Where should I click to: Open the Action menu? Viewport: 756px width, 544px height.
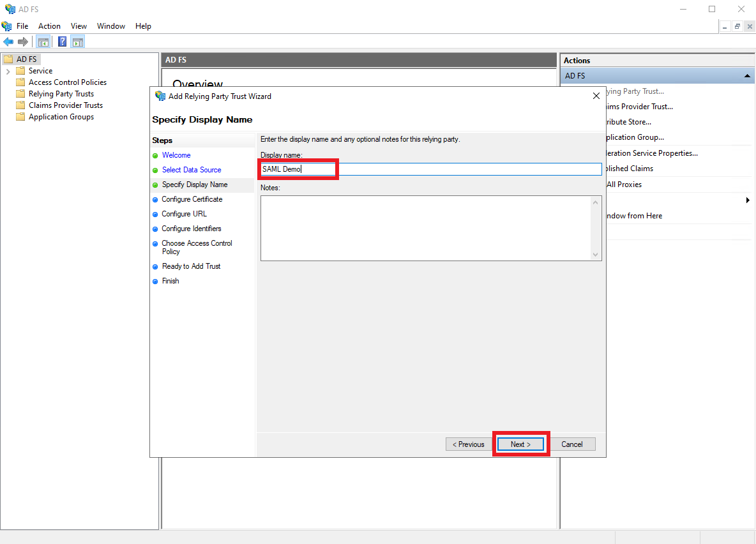(49, 26)
